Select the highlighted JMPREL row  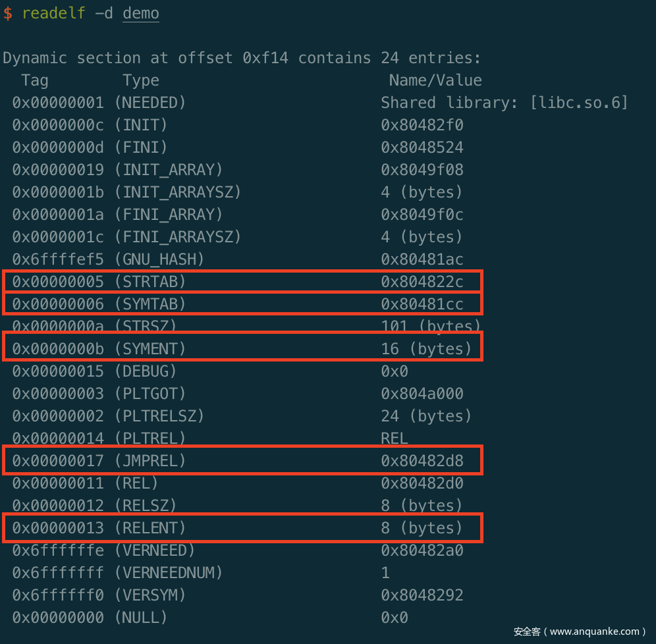pos(242,461)
